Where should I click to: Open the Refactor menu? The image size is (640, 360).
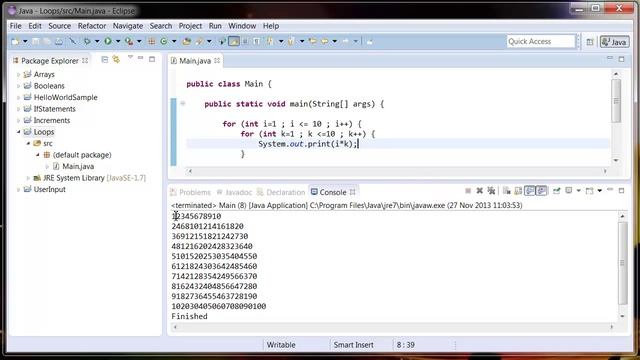(92, 26)
